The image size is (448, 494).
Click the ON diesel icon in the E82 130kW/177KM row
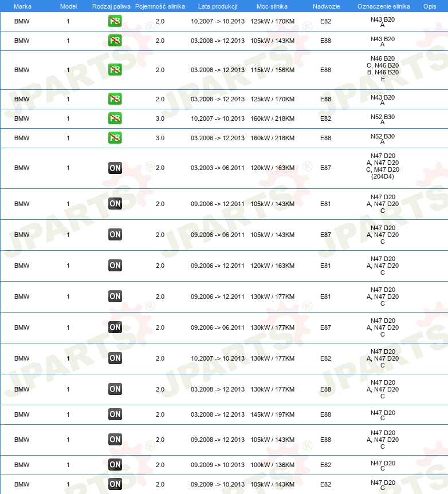115,358
